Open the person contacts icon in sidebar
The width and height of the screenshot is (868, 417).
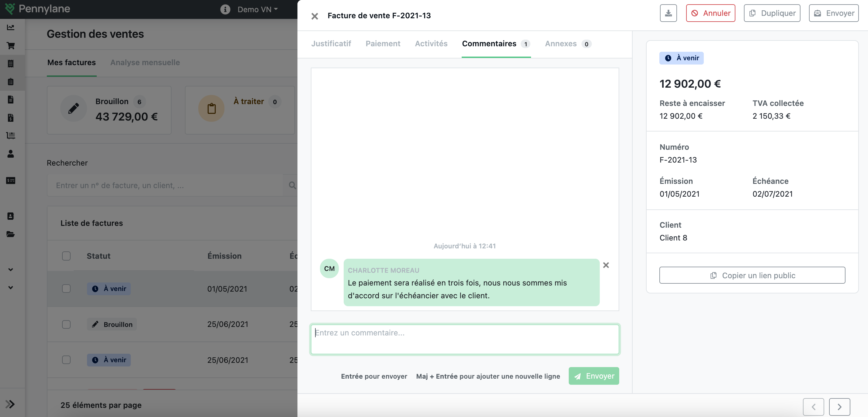pos(10,154)
